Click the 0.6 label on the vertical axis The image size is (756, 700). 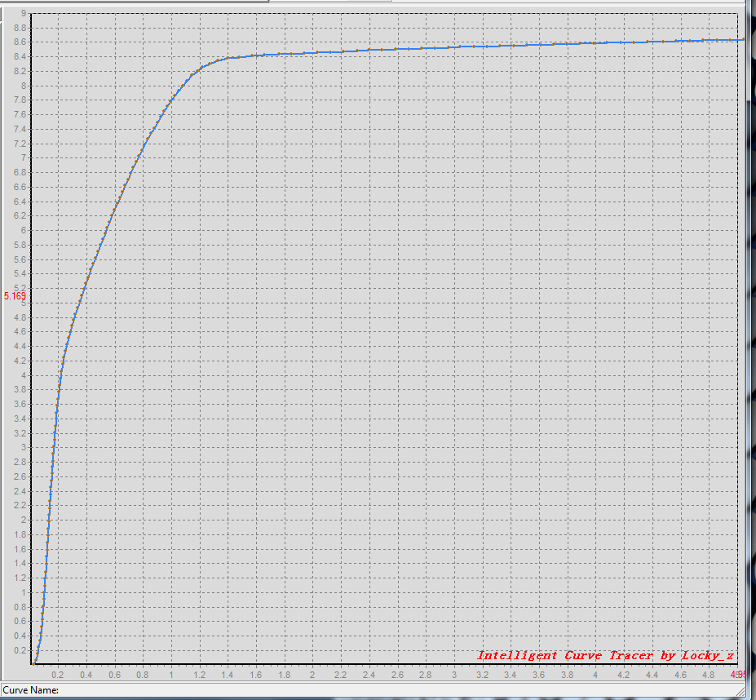pyautogui.click(x=20, y=621)
